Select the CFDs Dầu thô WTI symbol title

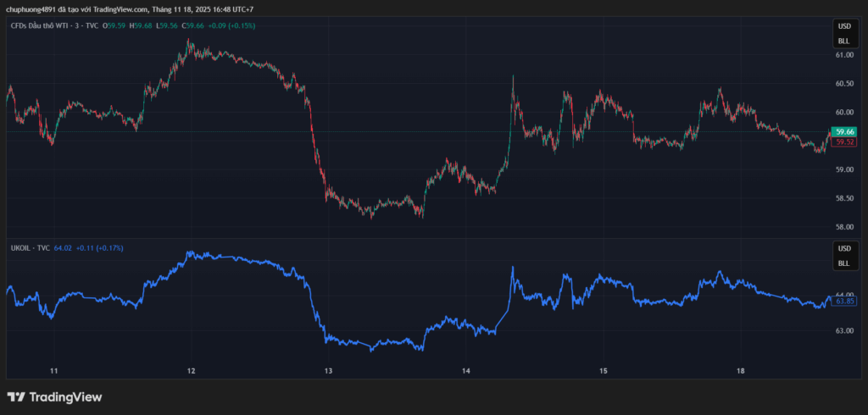coord(54,26)
